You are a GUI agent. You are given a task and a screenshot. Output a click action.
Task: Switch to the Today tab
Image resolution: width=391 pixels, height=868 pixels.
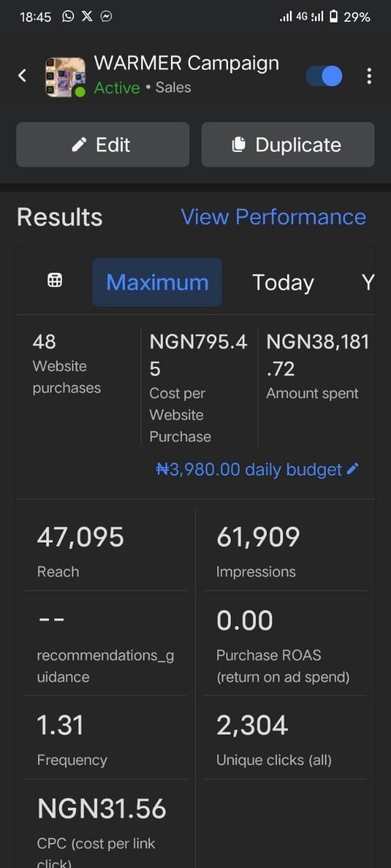click(283, 282)
